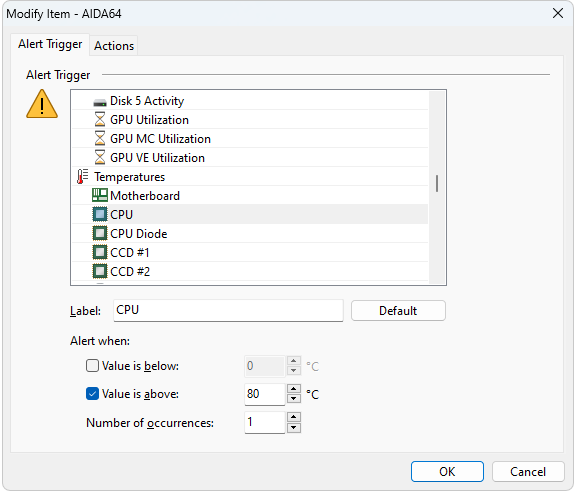Click the GPU MC Utilization hourglass icon

click(100, 138)
